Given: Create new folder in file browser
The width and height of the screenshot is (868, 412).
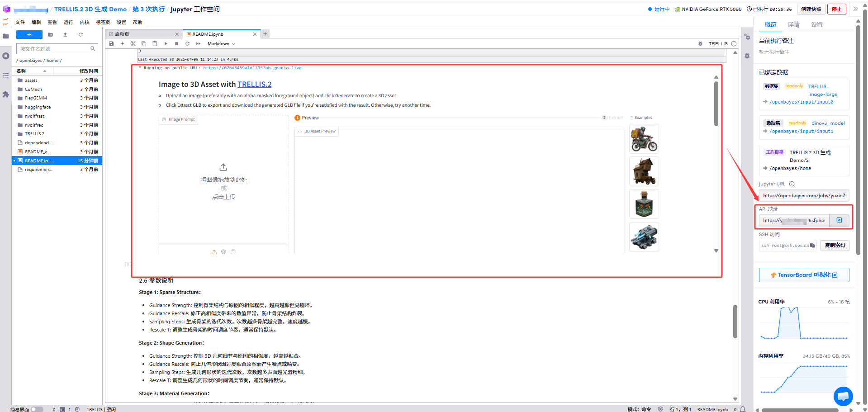Looking at the screenshot, I should coord(50,34).
